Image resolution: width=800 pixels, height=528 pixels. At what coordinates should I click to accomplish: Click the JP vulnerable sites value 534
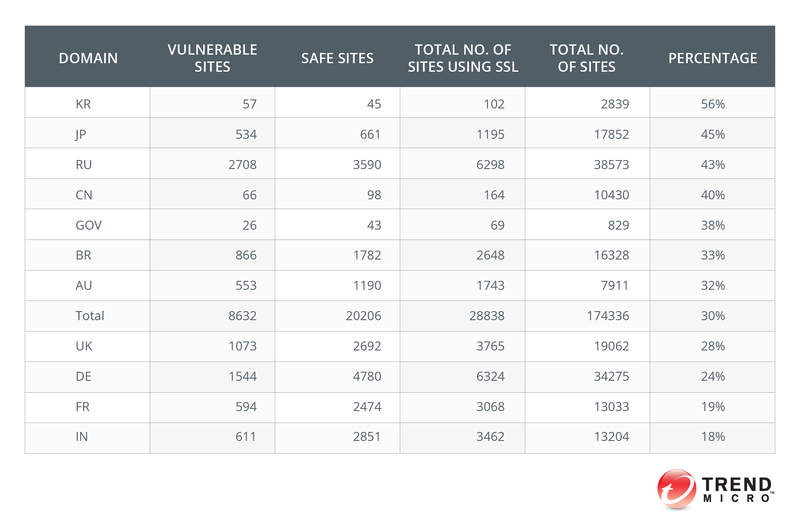[246, 134]
